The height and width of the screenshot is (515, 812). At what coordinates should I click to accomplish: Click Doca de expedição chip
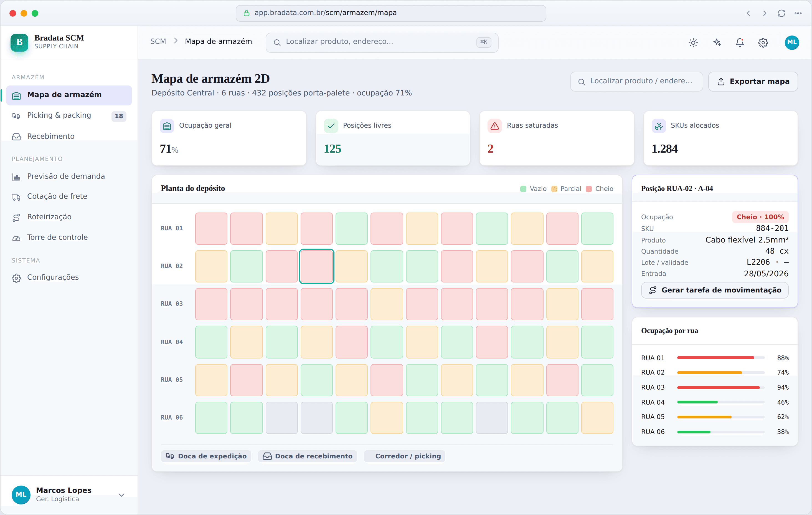206,456
